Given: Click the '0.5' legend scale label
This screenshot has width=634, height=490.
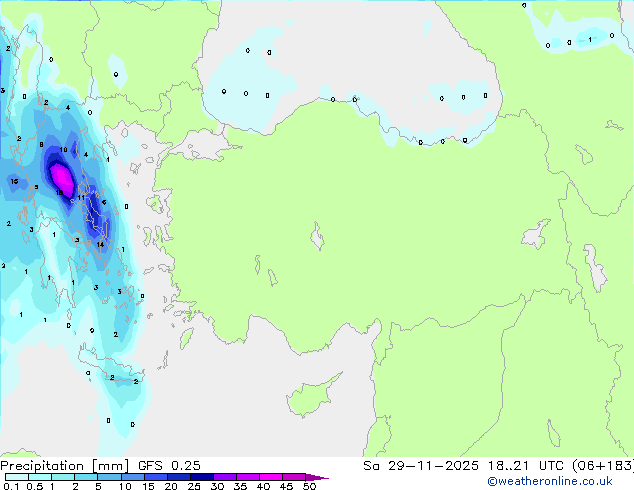Looking at the screenshot, I should pyautogui.click(x=34, y=486).
